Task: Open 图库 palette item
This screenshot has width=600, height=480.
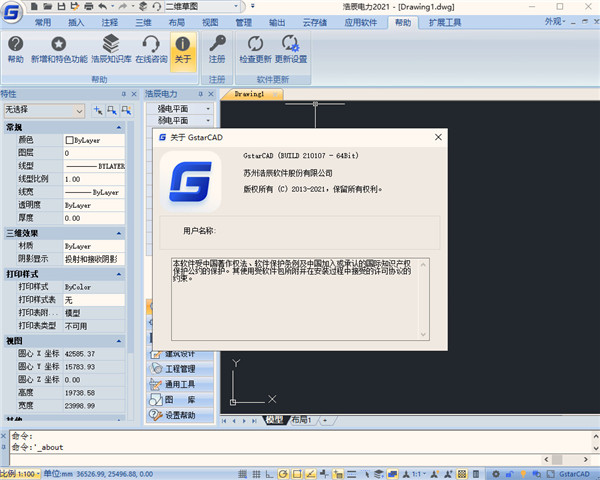Action: pos(180,400)
